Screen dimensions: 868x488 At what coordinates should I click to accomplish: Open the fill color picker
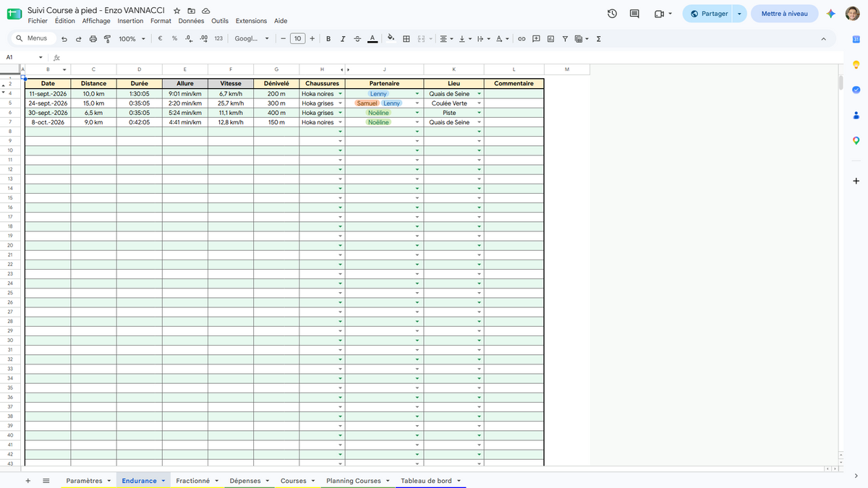[391, 39]
